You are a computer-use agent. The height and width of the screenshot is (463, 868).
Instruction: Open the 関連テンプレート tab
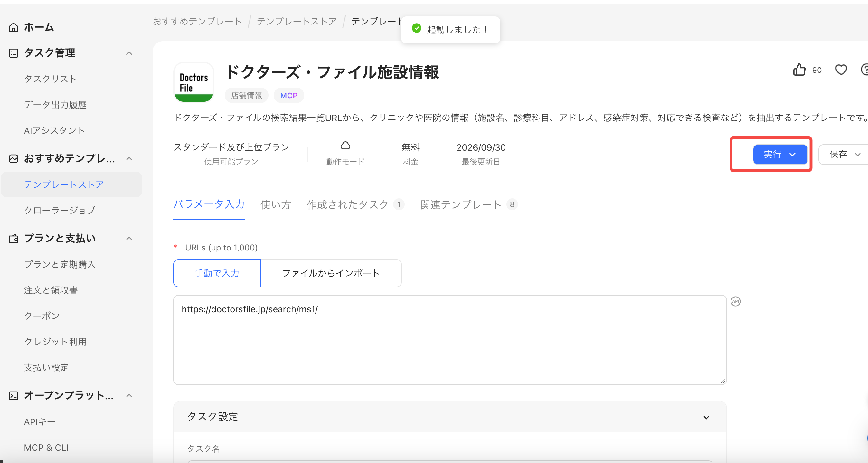[x=469, y=204]
